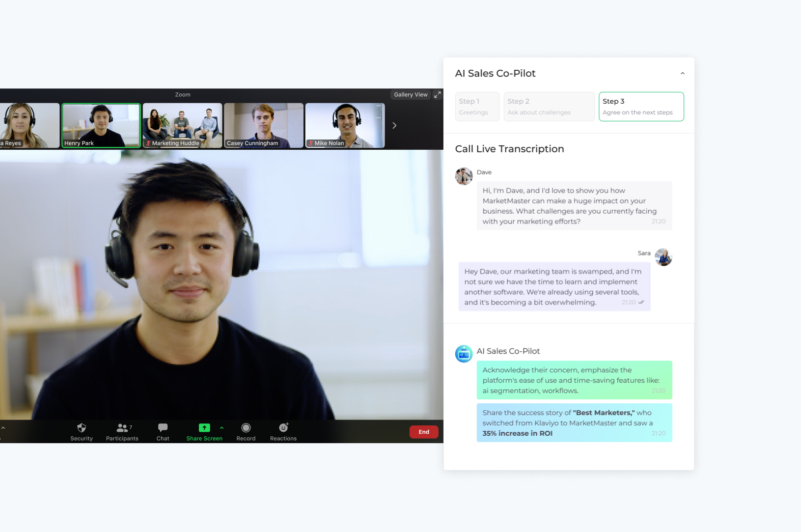The width and height of the screenshot is (801, 532).
Task: Start recording with the Record icon
Action: click(246, 428)
